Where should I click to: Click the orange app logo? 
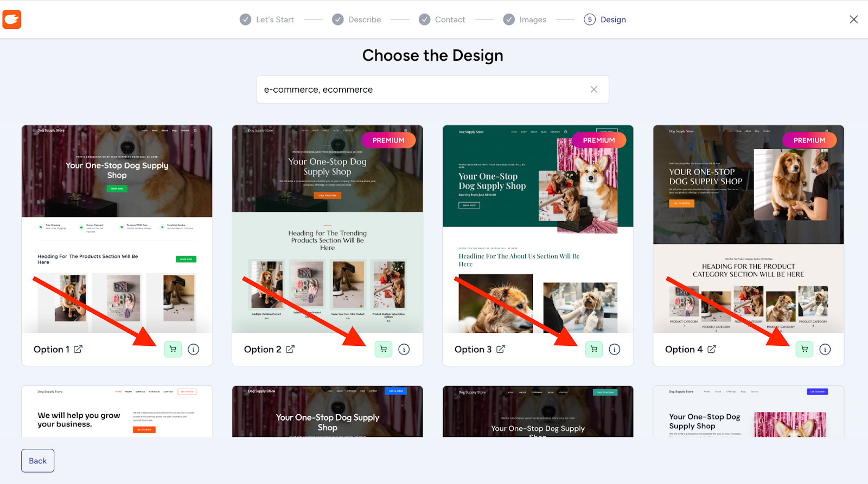point(12,20)
